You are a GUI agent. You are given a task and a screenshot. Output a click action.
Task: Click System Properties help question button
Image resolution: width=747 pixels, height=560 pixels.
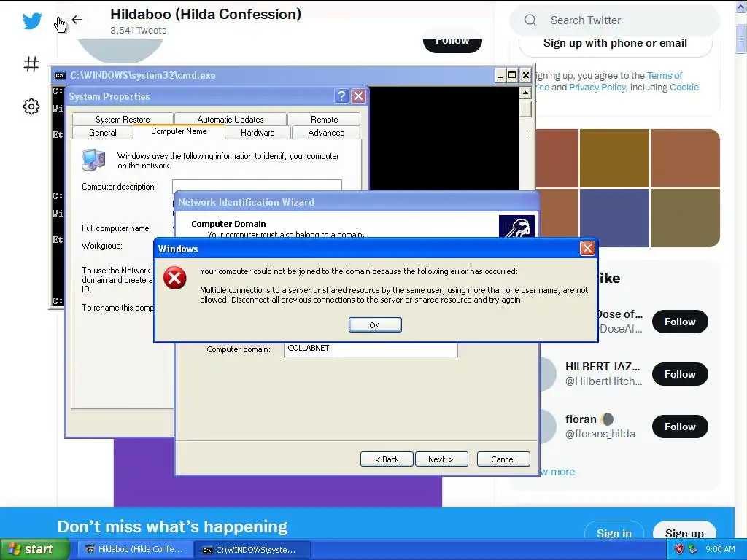pyautogui.click(x=341, y=96)
